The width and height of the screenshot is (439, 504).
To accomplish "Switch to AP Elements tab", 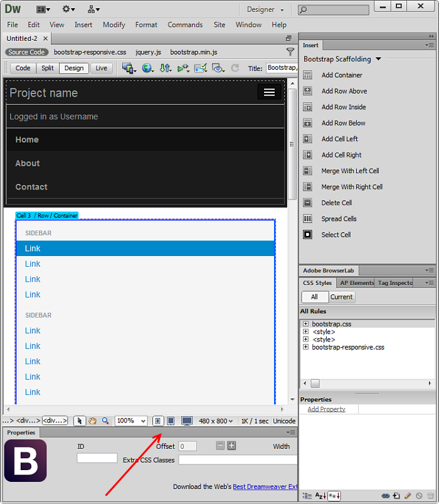I will click(356, 283).
